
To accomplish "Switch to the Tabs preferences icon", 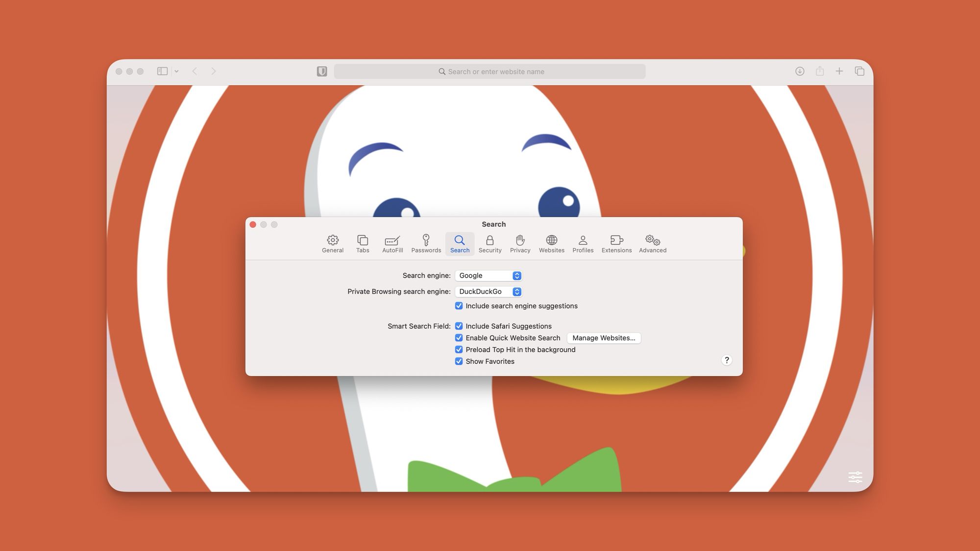I will (x=363, y=243).
